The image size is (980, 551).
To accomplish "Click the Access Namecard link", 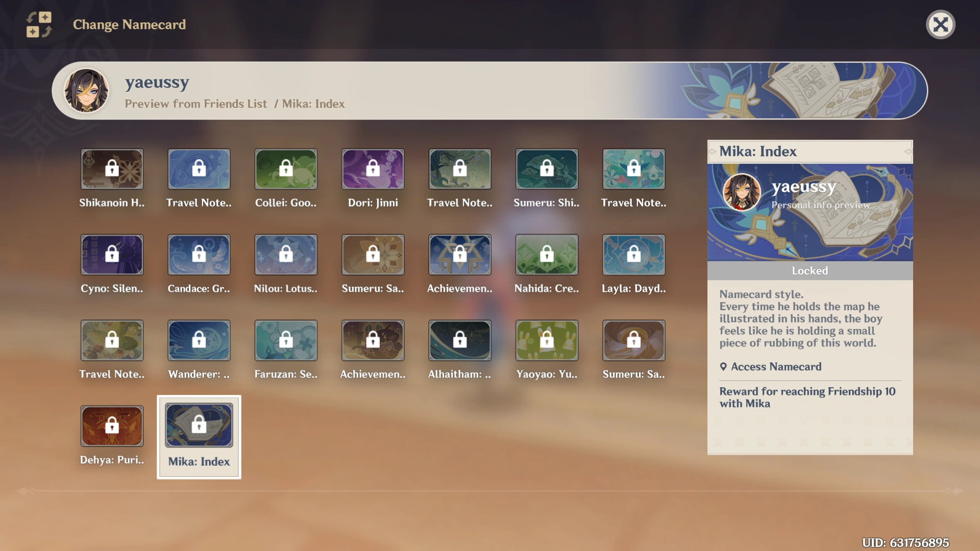I will point(776,367).
